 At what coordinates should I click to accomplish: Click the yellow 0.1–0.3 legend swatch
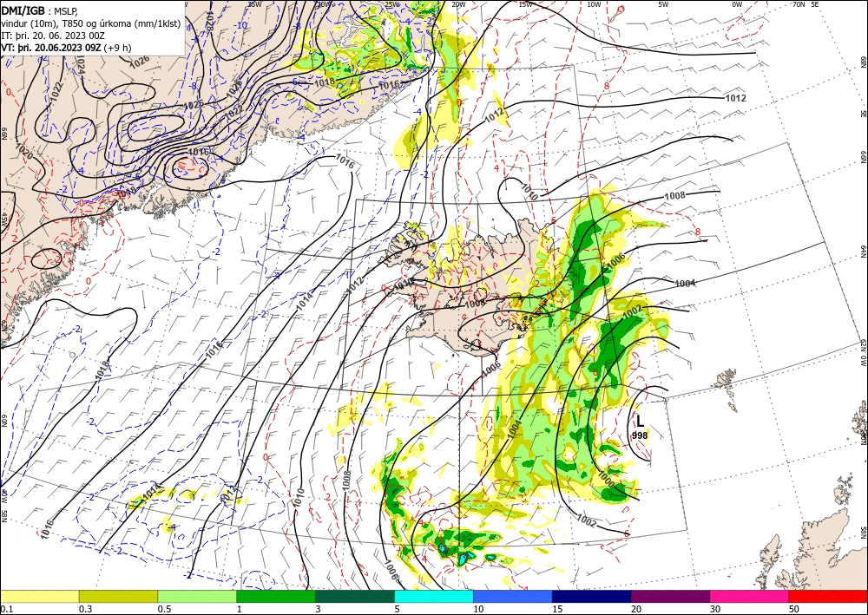[x=39, y=596]
